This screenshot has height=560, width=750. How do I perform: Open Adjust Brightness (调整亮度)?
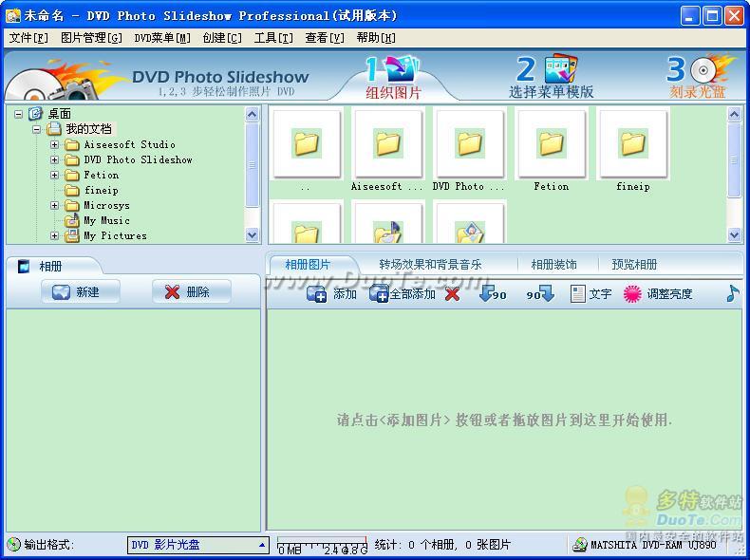pyautogui.click(x=658, y=293)
